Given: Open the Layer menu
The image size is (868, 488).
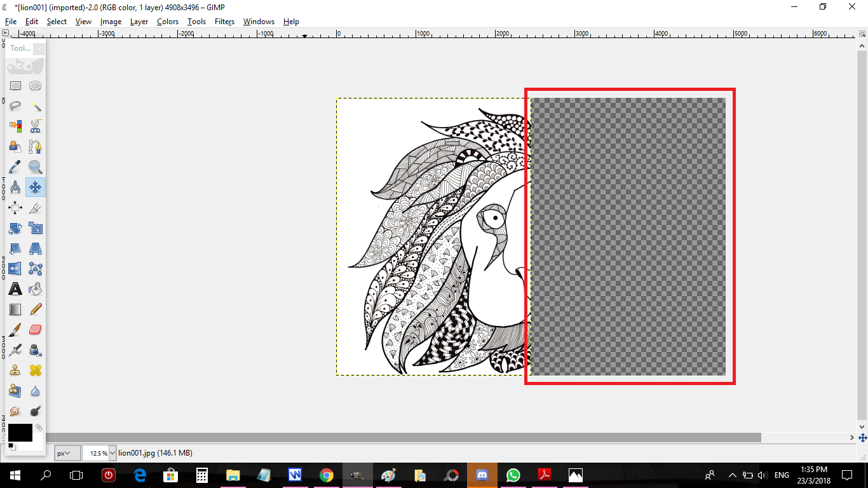Looking at the screenshot, I should [x=139, y=21].
